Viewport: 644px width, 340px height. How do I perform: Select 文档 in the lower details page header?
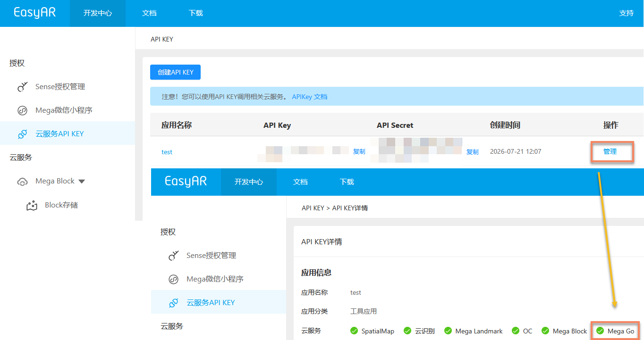coord(300,182)
